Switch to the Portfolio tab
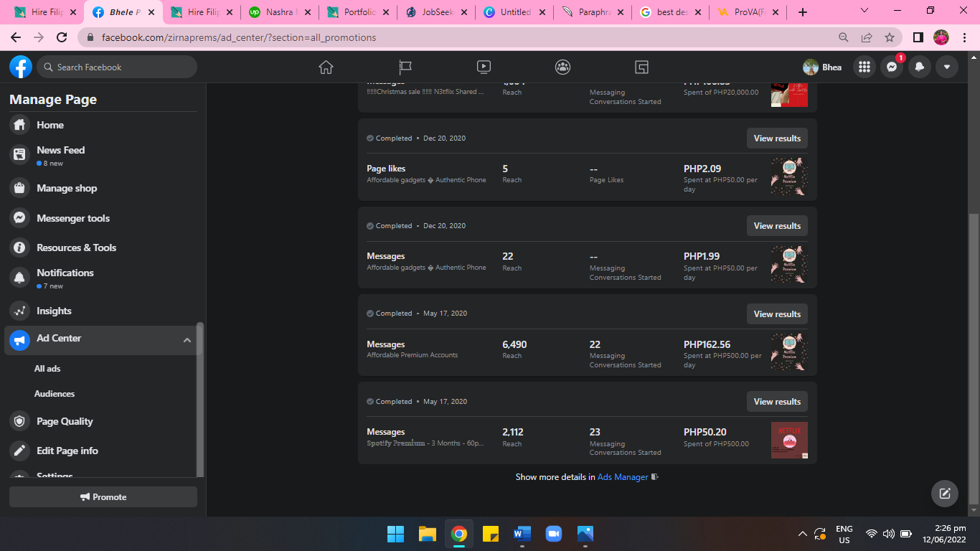The height and width of the screenshot is (551, 980). coord(358,12)
